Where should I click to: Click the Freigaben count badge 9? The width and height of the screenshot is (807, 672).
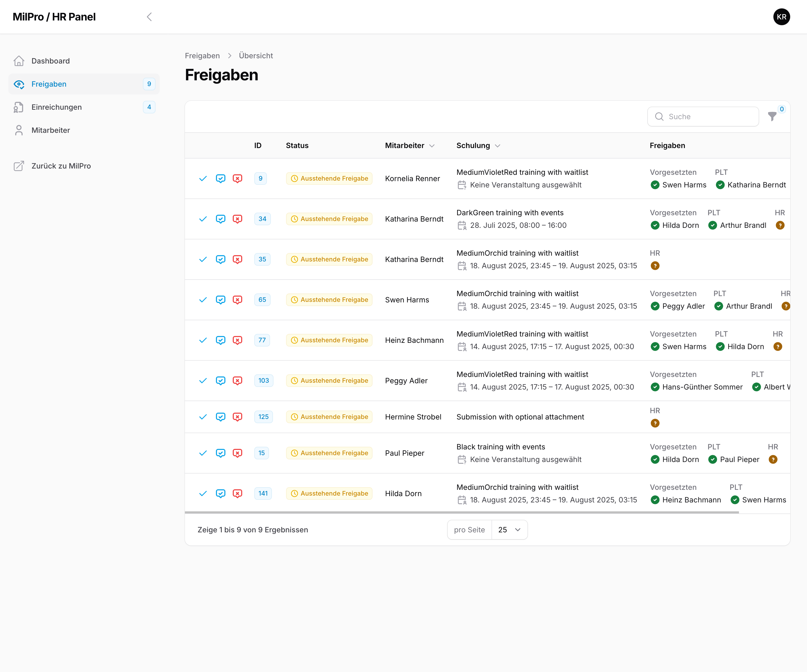point(149,84)
